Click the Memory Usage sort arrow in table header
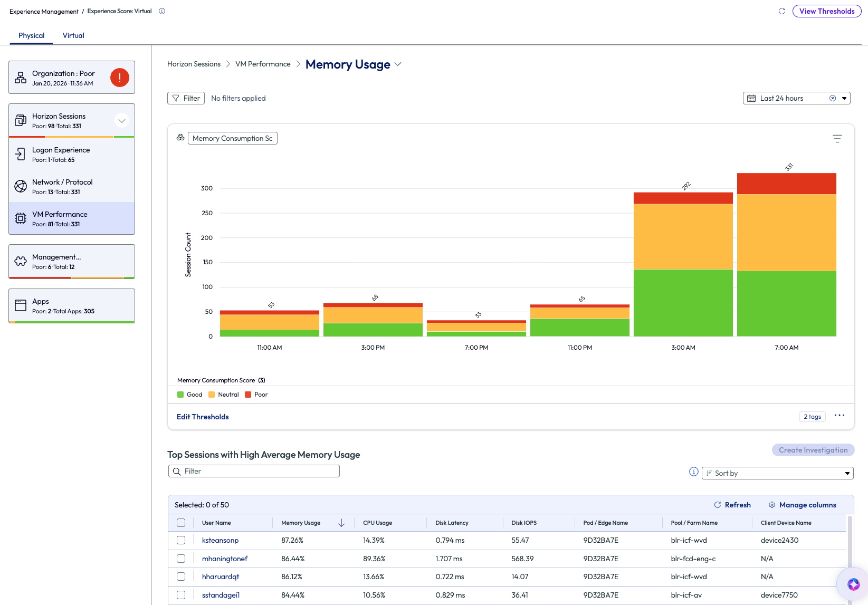 (341, 523)
